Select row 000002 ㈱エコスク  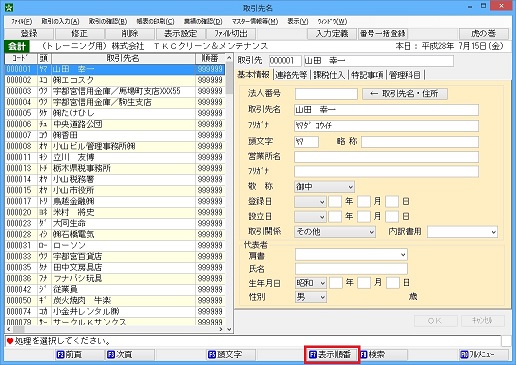tap(115, 80)
